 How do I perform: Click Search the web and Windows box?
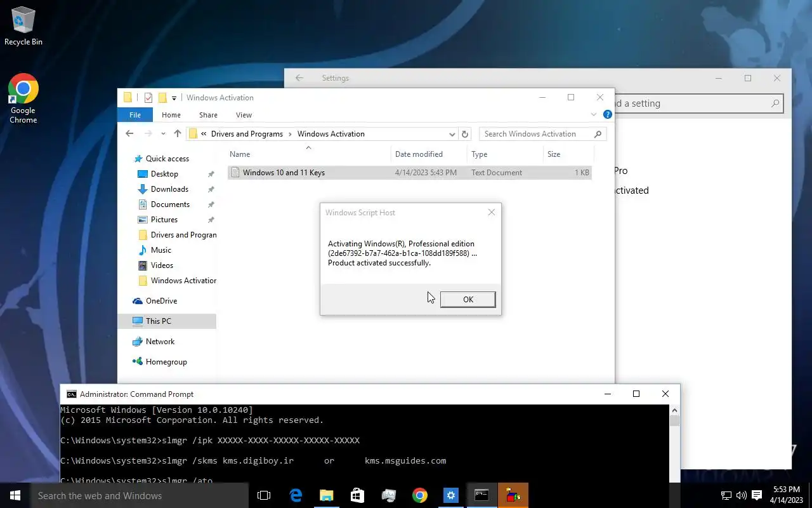pos(140,495)
